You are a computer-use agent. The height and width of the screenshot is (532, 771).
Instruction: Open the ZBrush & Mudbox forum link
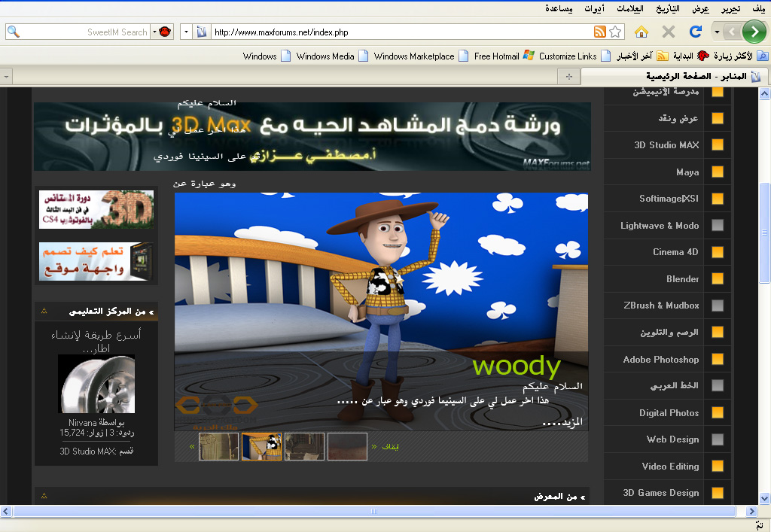pyautogui.click(x=661, y=305)
